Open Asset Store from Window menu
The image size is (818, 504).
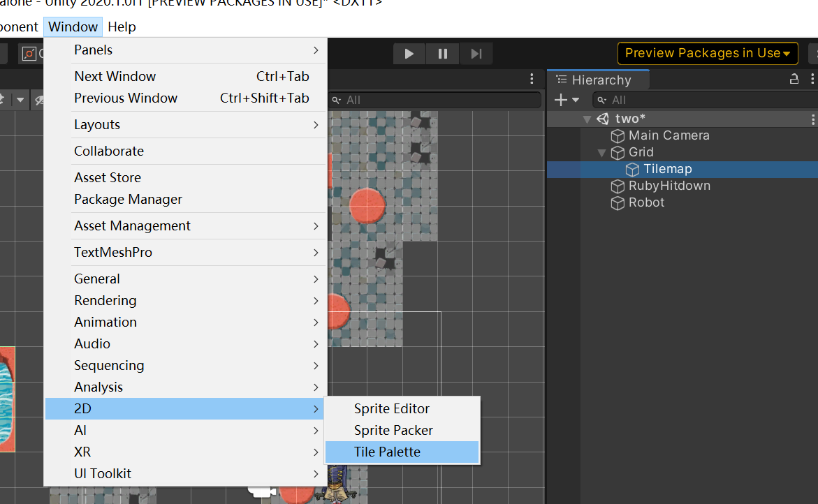point(186,178)
